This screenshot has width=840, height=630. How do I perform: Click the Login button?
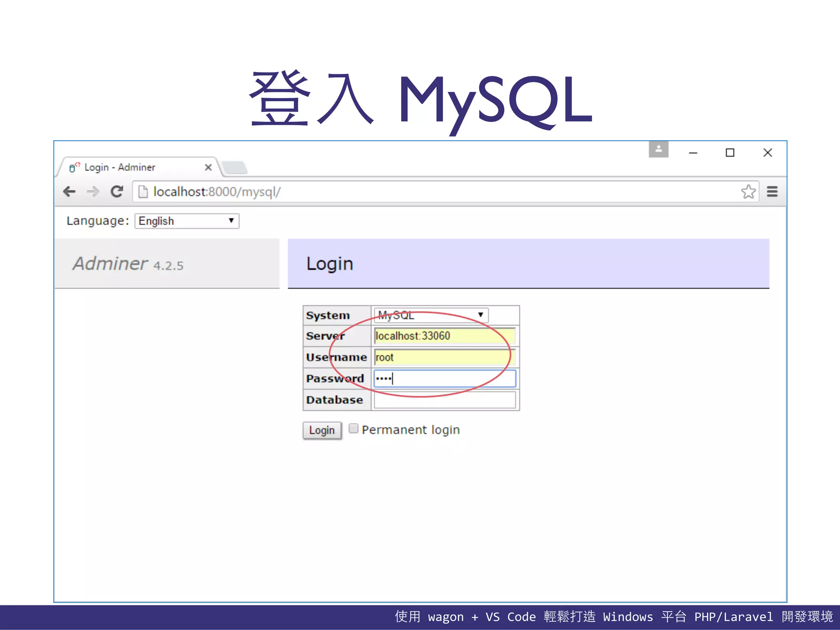coord(322,430)
